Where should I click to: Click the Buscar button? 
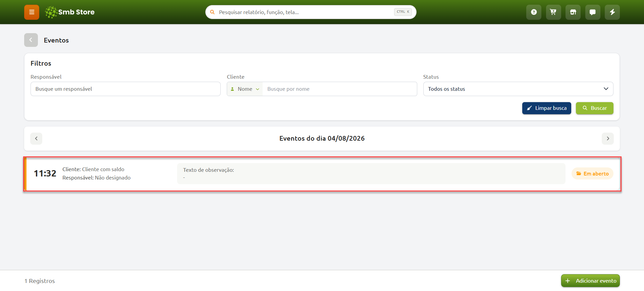tap(594, 108)
